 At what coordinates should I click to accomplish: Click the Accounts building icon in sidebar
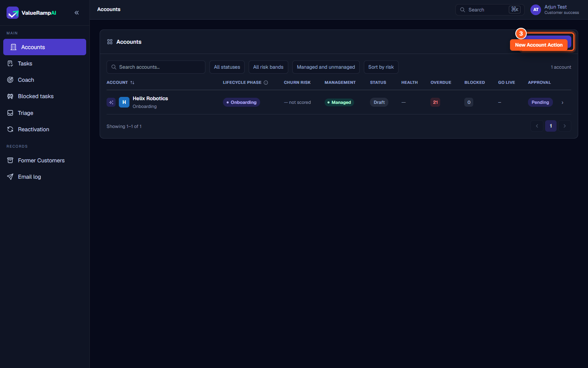point(13,47)
